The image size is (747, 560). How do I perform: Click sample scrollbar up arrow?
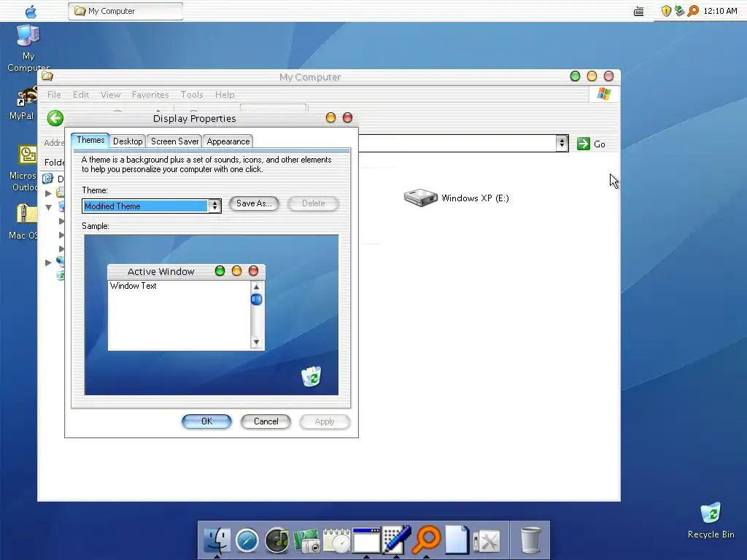(256, 287)
